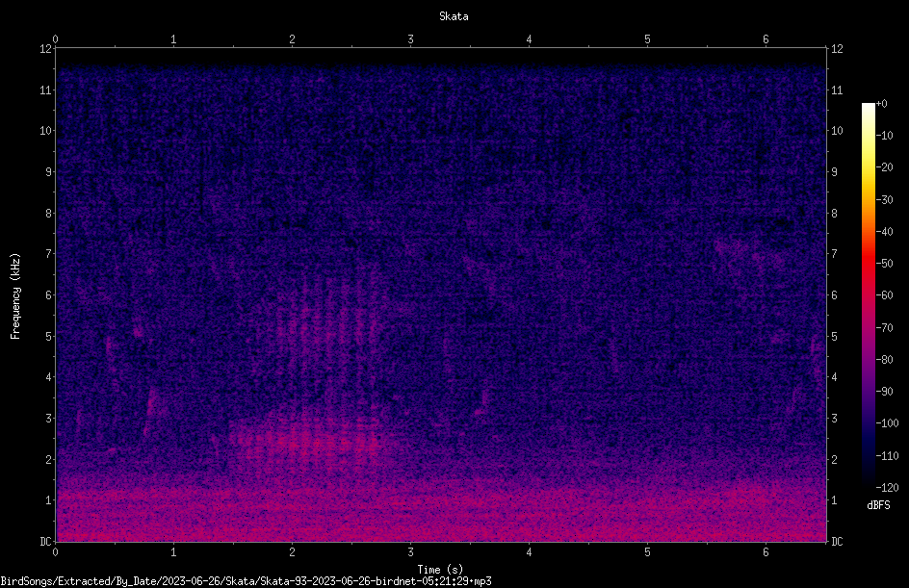Click the "-120" label on the color scale
The image size is (909, 588).
[887, 488]
